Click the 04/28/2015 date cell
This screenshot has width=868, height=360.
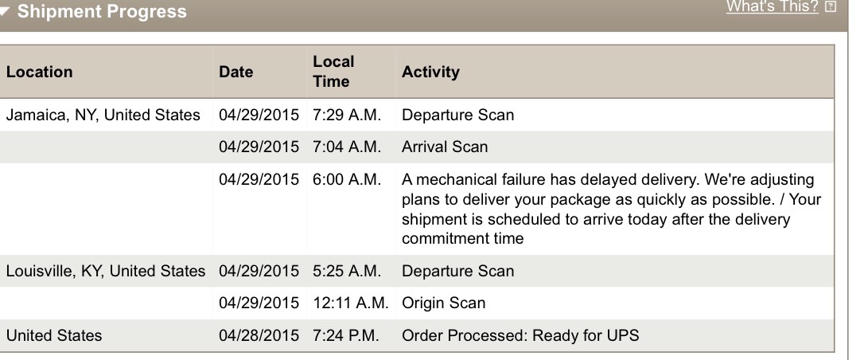259,335
